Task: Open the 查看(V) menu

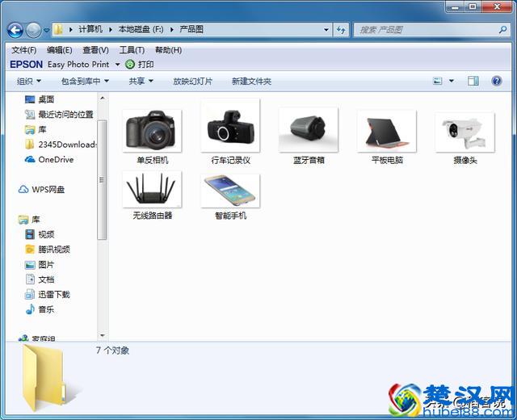Action: point(95,50)
